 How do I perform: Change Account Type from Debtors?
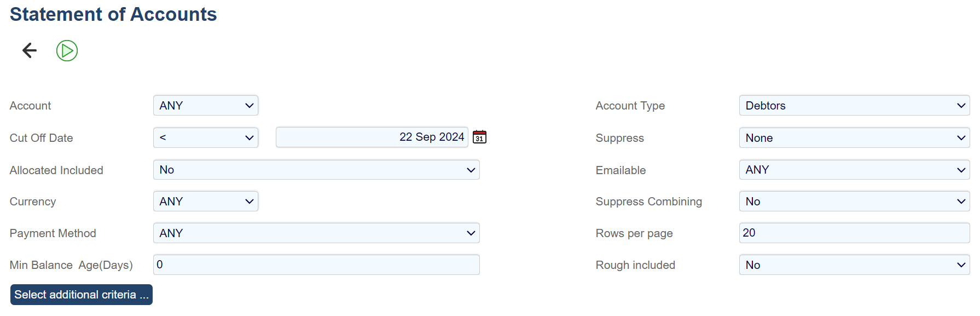(854, 106)
